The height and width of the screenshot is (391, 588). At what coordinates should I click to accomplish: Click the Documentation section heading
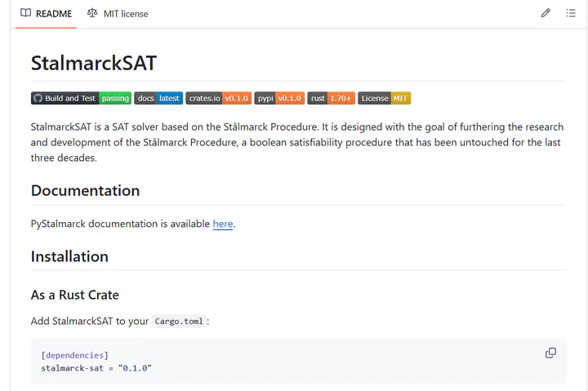point(85,190)
